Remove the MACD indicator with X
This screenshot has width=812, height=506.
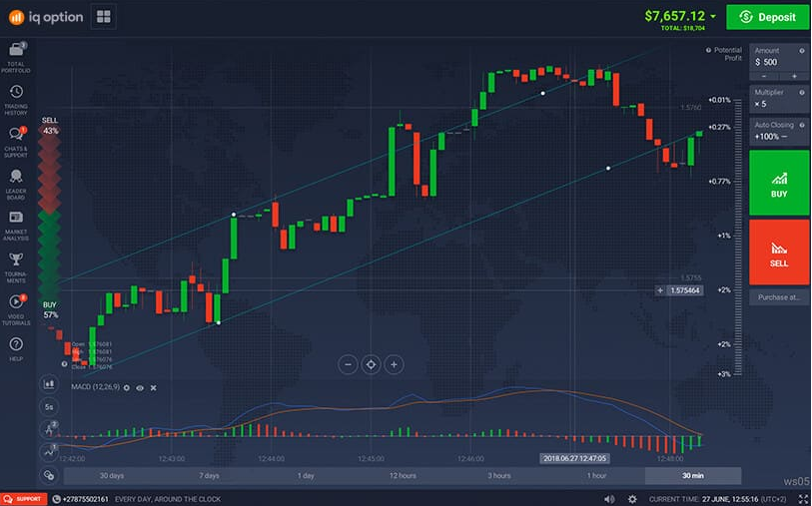153,387
